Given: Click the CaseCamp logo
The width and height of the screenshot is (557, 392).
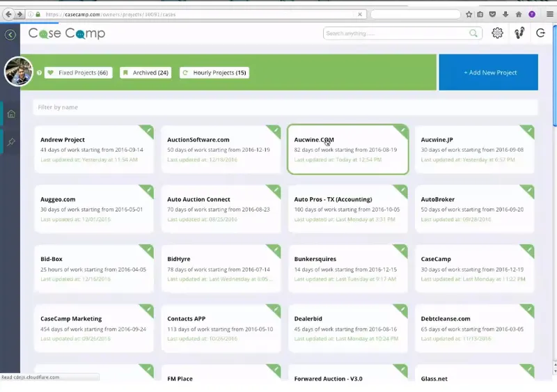Looking at the screenshot, I should click(67, 33).
